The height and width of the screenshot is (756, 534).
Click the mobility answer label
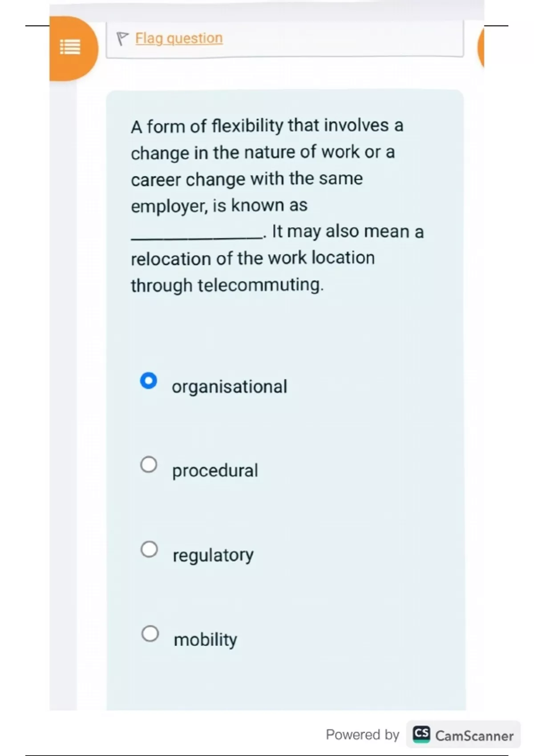point(205,639)
